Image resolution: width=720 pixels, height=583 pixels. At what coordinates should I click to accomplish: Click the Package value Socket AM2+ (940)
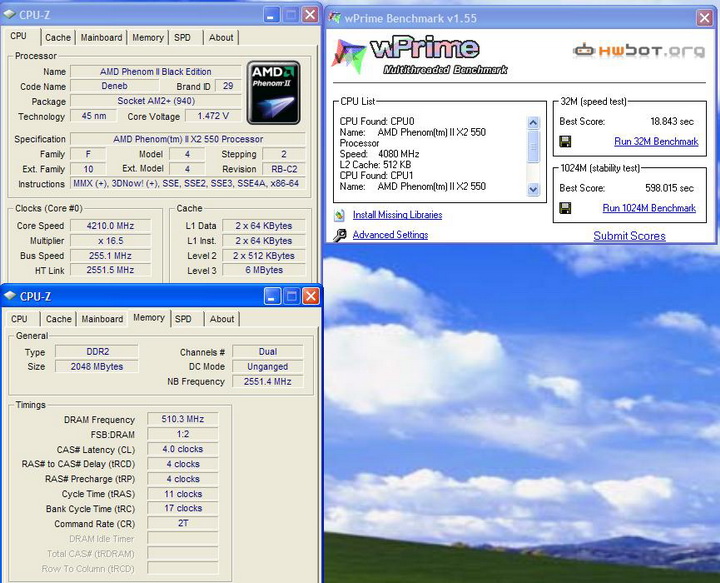pos(156,101)
